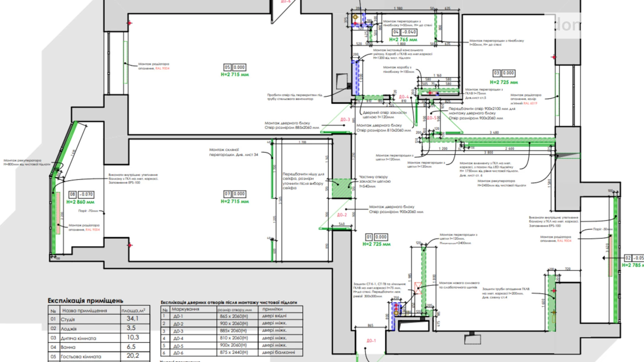Image resolution: width=644 pixels, height=362 pixels.
Task: Click the 'Монтаж рекуператора H=2450мм' annotation
Action: click(x=502, y=183)
